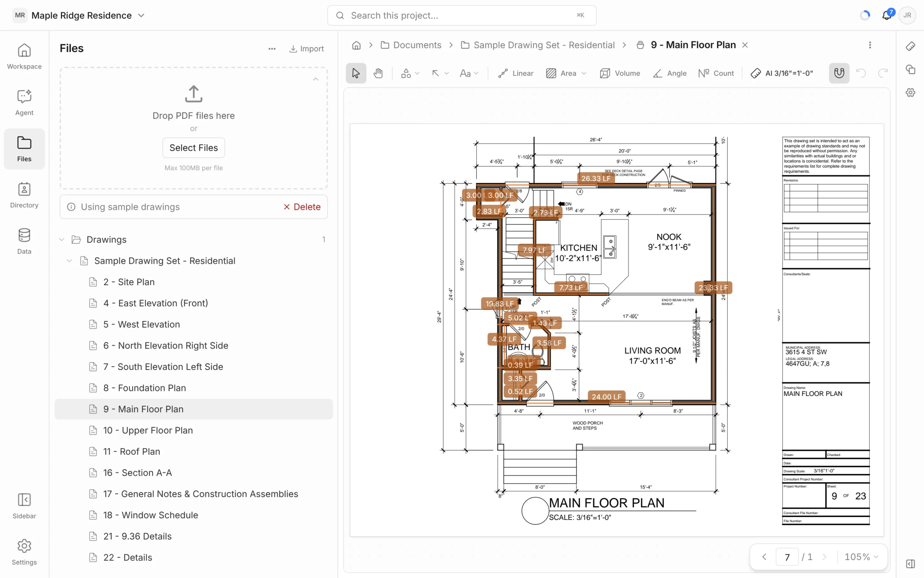Click the page number field
Screen dimensions: 924x578
[x=787, y=557]
